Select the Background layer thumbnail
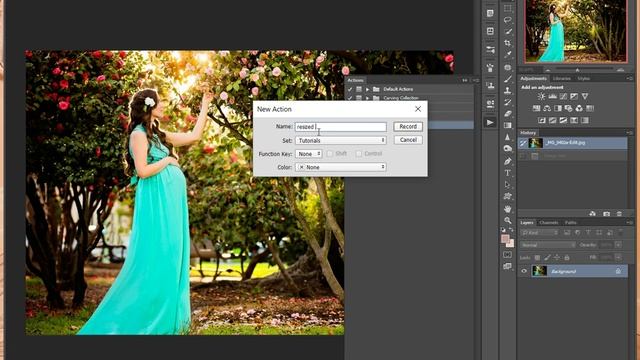 pos(540,271)
